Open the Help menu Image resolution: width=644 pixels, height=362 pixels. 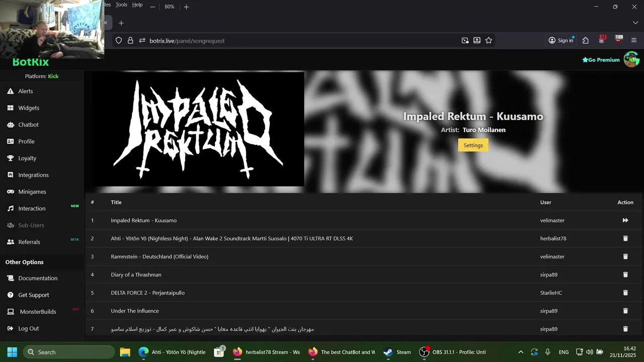pyautogui.click(x=137, y=5)
